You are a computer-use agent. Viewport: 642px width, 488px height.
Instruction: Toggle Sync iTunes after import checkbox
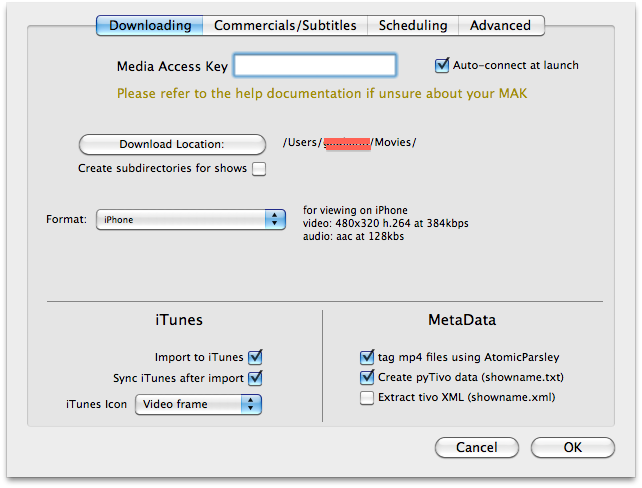[255, 378]
